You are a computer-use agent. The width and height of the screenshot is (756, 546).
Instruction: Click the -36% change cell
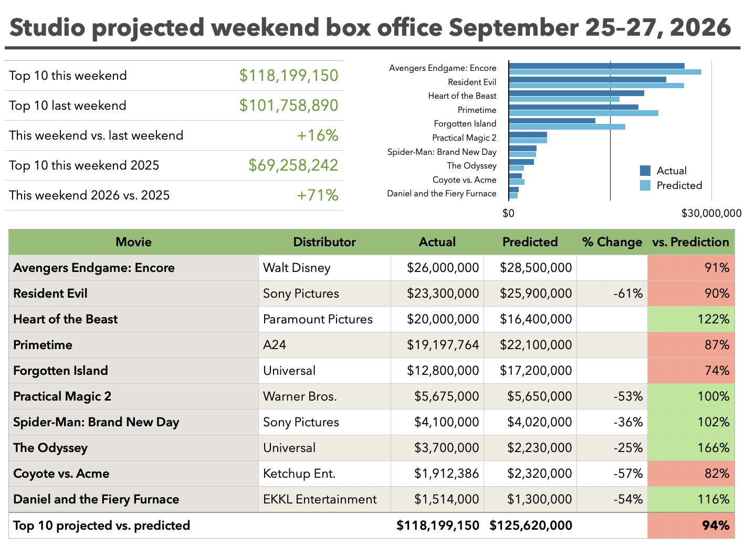point(612,422)
